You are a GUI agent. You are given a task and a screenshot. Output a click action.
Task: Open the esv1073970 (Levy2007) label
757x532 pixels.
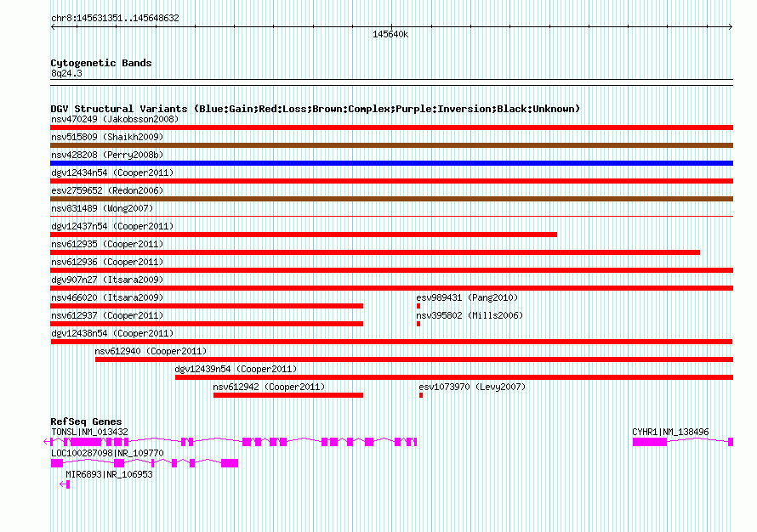pyautogui.click(x=472, y=387)
